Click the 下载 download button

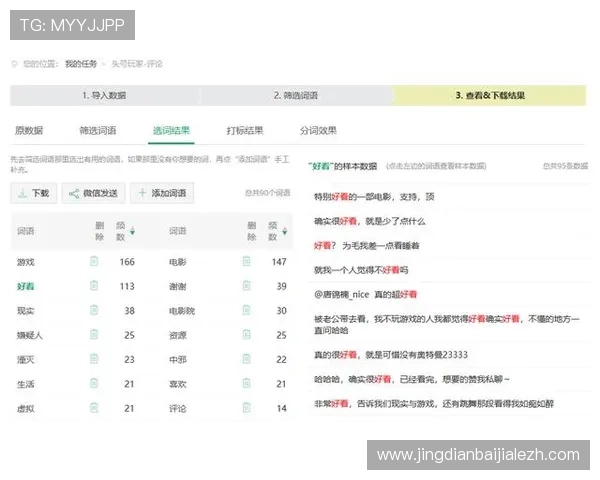point(34,193)
